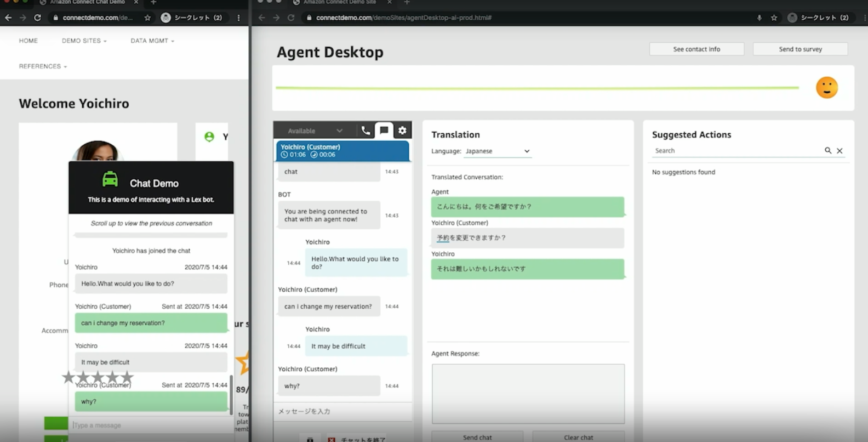
Task: Open a new tab in the right browser
Action: coord(407,3)
